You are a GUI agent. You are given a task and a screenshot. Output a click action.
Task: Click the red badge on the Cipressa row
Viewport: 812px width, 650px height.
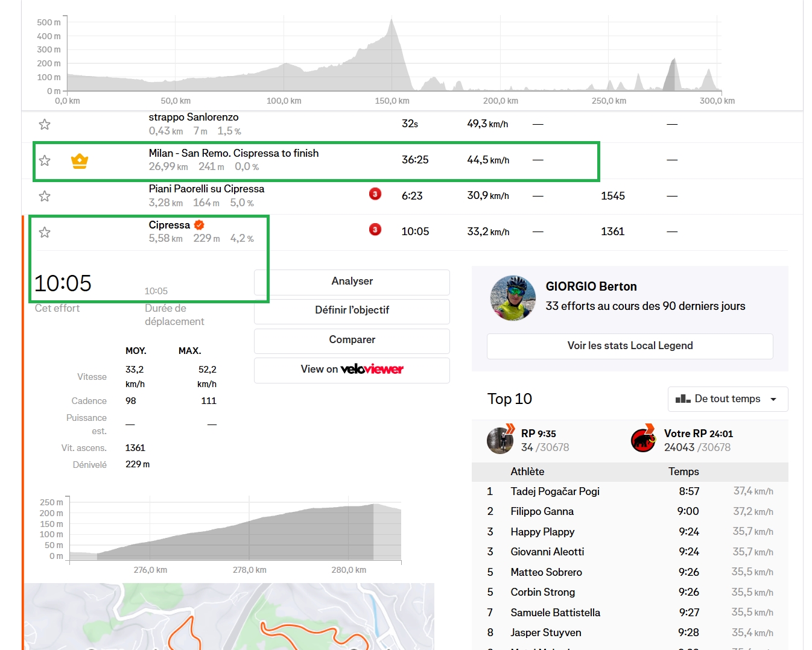click(x=375, y=230)
